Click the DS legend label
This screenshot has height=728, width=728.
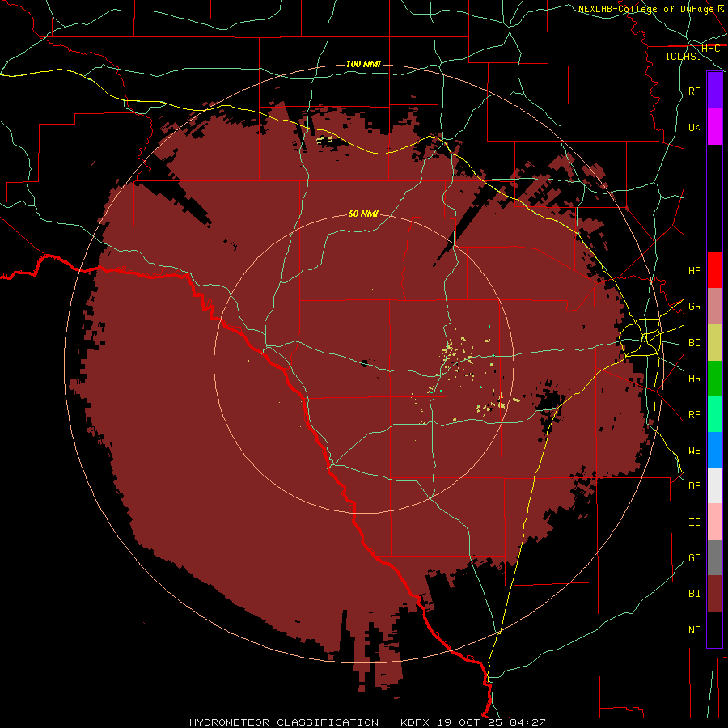point(694,486)
